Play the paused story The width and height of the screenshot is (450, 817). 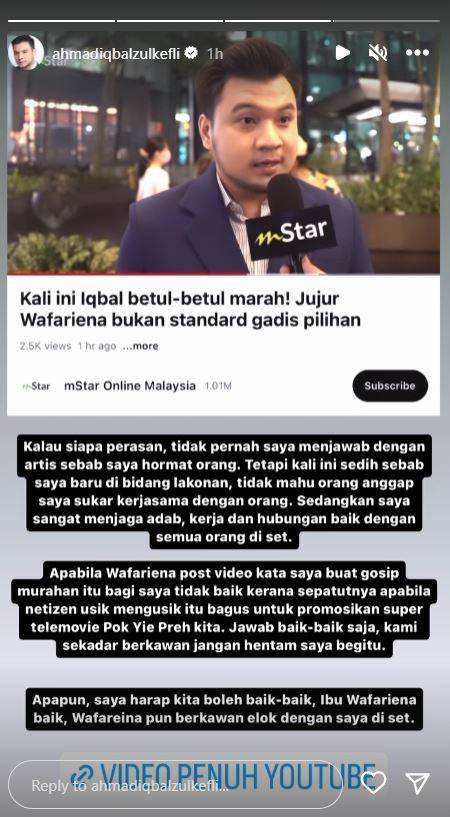(x=342, y=52)
